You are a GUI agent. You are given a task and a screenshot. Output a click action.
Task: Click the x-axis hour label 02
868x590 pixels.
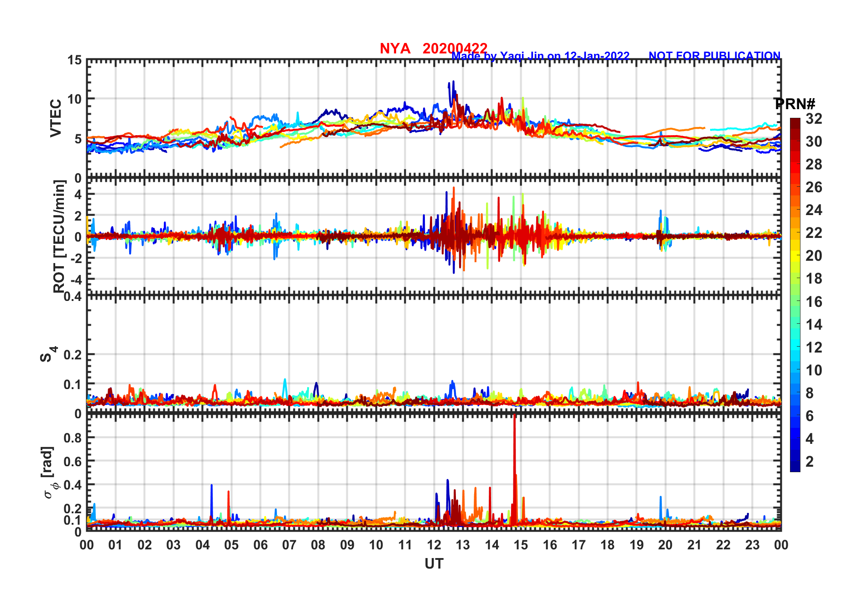(x=145, y=545)
